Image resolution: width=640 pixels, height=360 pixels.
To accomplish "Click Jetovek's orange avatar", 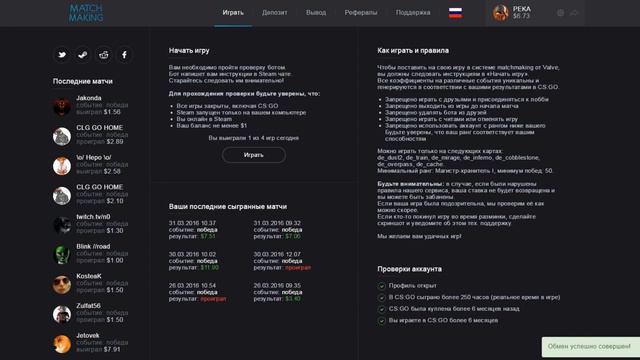I will 62,344.
